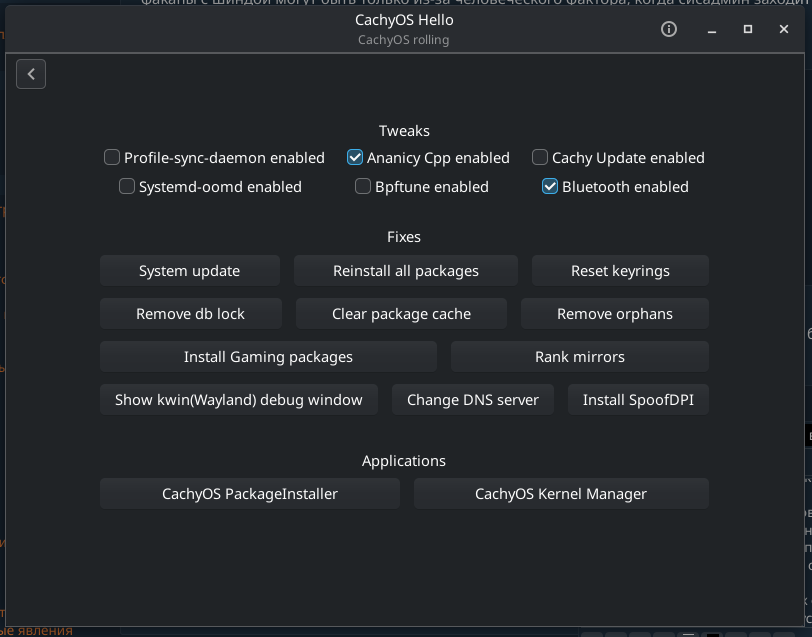The height and width of the screenshot is (637, 812).
Task: Turn off Bluetooth enabled checkbox
Action: pyautogui.click(x=550, y=186)
